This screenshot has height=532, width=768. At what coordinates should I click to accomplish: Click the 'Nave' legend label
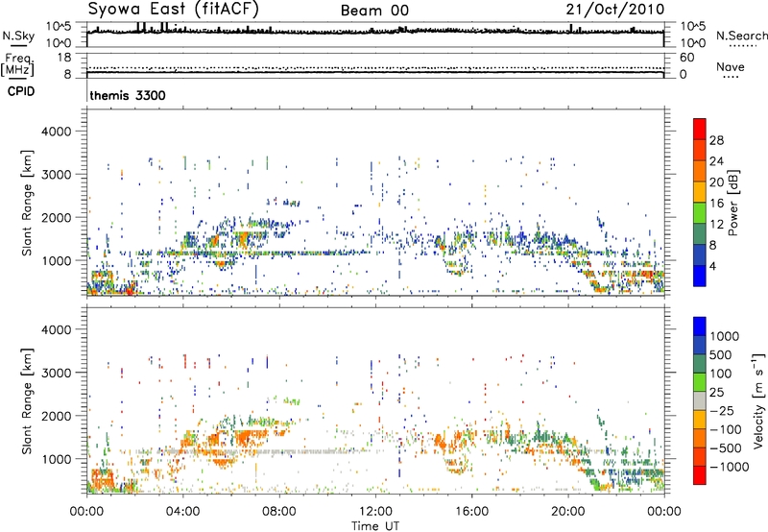click(731, 66)
